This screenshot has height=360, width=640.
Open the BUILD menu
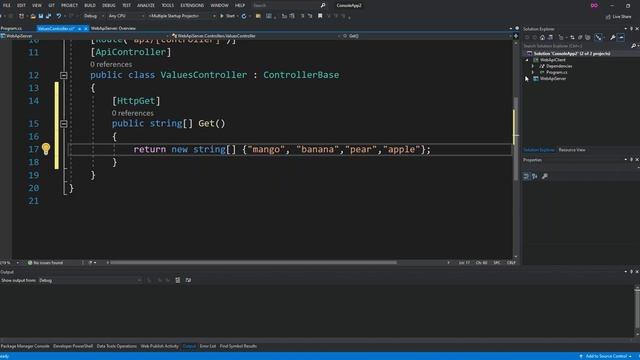point(90,5)
